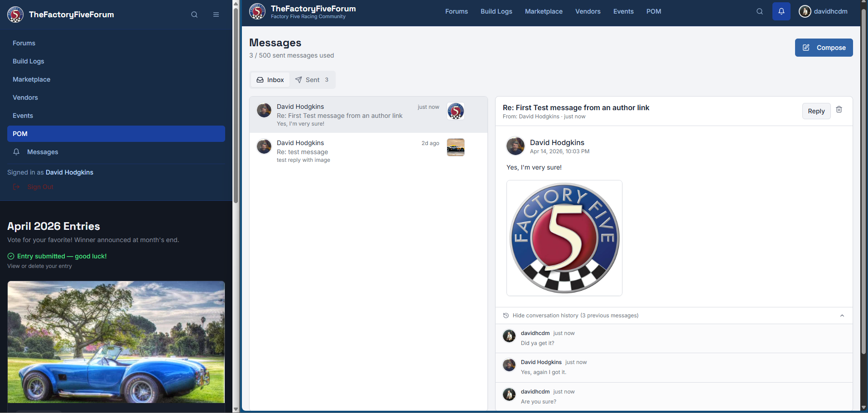This screenshot has height=413, width=868.
Task: Click the 'Are you sure?' history message
Action: click(674, 397)
